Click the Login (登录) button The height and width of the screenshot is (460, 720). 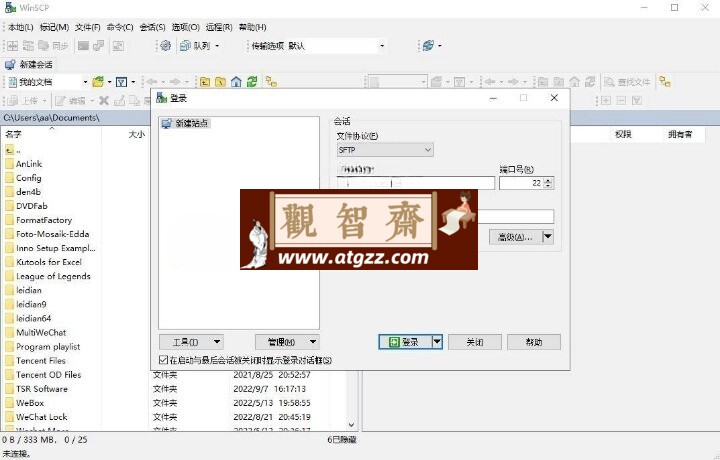coord(405,342)
